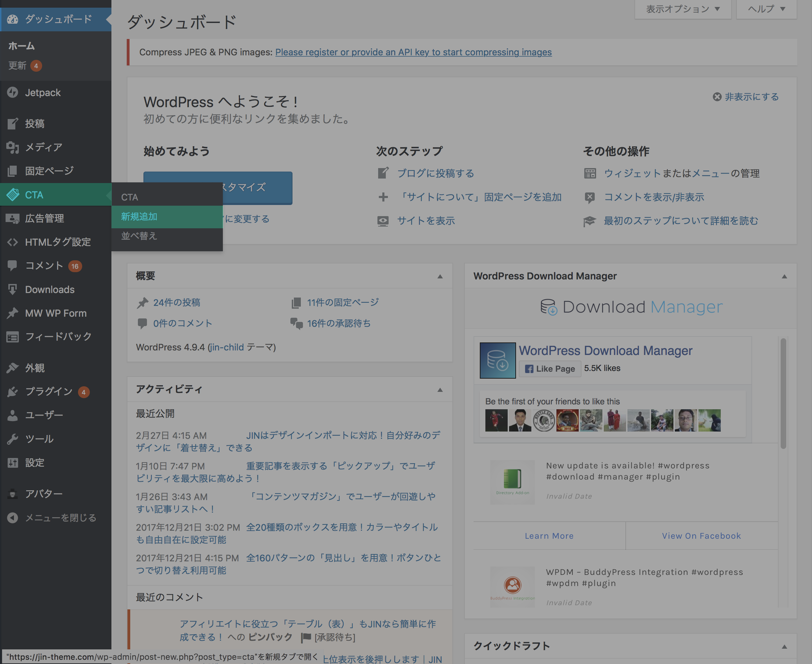This screenshot has width=812, height=664.
Task: Click the Dashboard gauge icon in sidebar
Action: click(13, 19)
